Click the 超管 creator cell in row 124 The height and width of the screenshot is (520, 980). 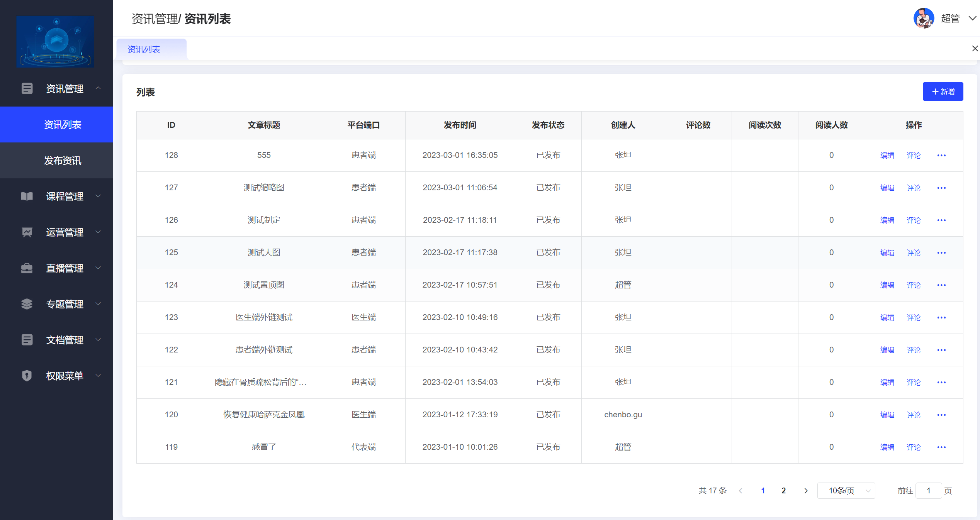pyautogui.click(x=623, y=285)
